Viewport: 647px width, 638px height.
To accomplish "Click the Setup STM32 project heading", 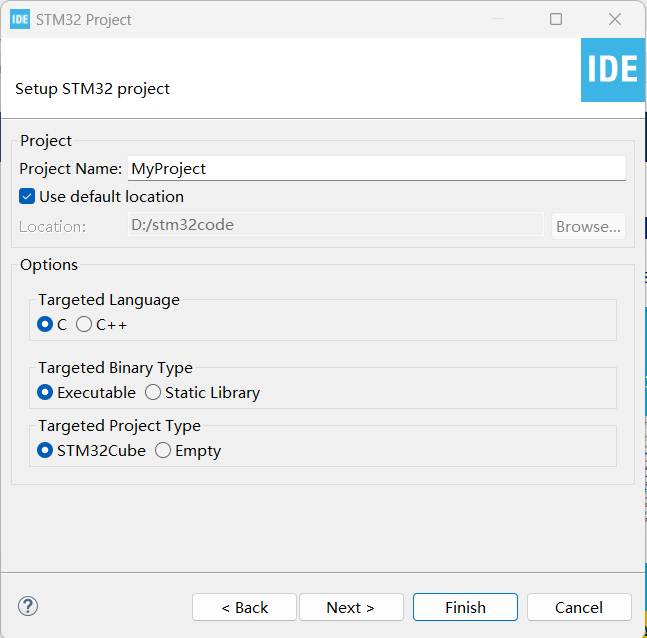I will [x=92, y=89].
